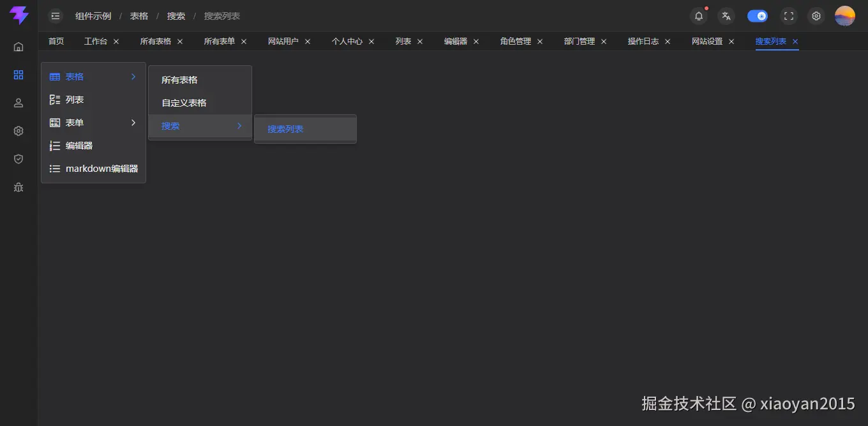Switch to the 编辑器 tab
The image size is (868, 426).
[x=456, y=42]
